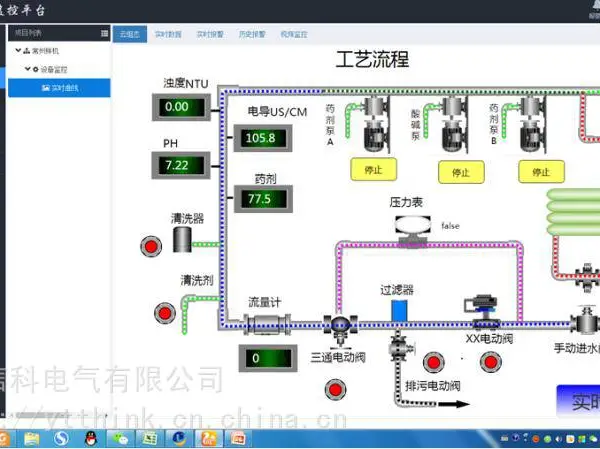The image size is (600, 449).
Task: Click the 工艺流程 title text
Action: (x=372, y=59)
